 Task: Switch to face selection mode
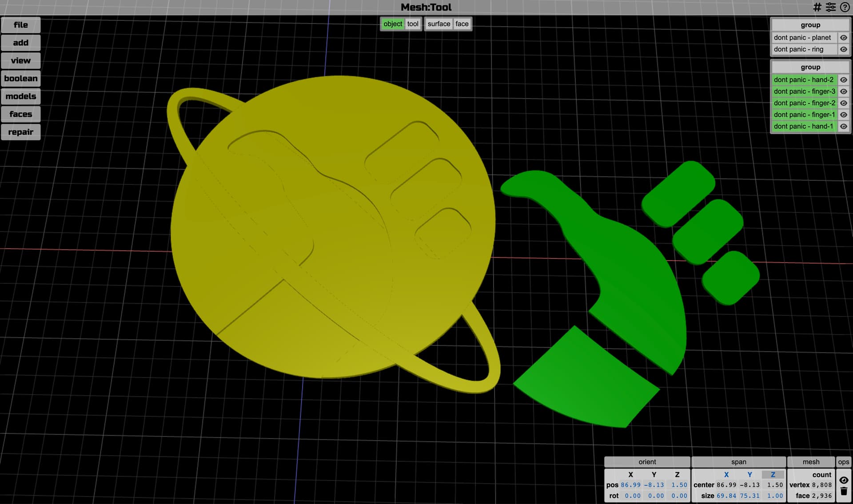coord(462,24)
